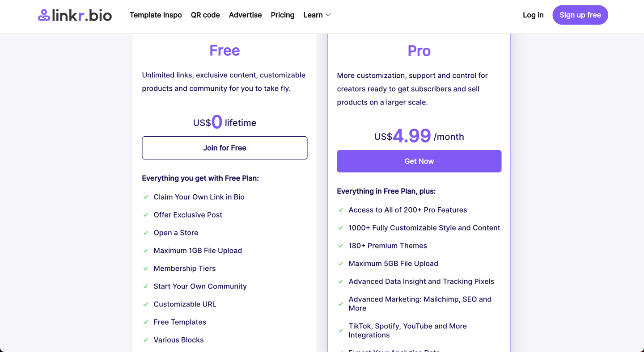
Task: Click the Get Now button
Action: point(419,161)
